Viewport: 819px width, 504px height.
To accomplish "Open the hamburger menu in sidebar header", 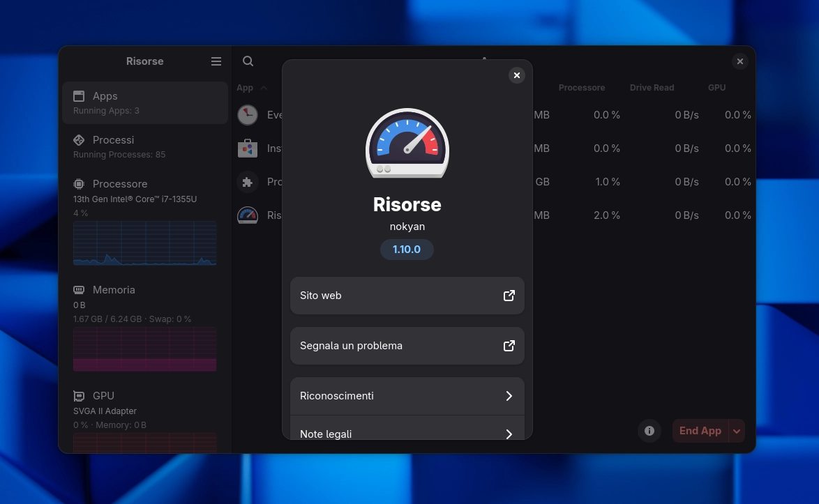I will [216, 61].
